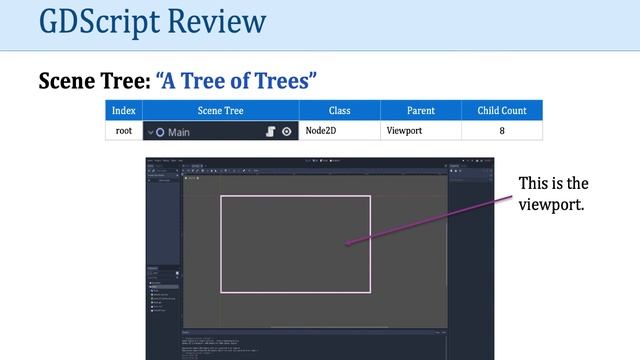Click the embedded Godot editor screenshot
640x360 pixels.
point(320,259)
